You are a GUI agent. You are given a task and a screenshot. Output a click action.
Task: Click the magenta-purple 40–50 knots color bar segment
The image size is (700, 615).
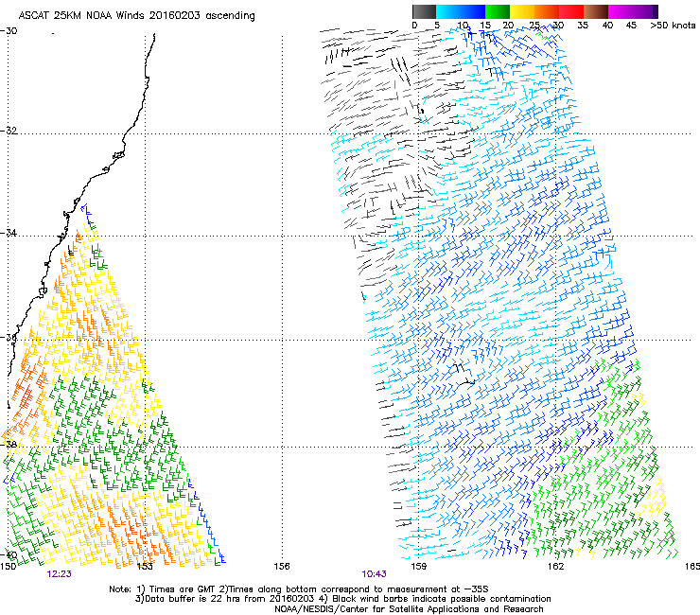(633, 11)
